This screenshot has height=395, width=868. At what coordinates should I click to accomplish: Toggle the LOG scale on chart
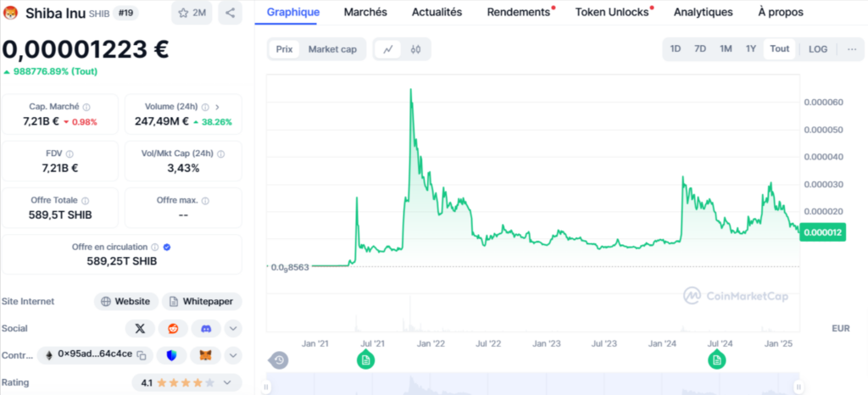(x=818, y=49)
